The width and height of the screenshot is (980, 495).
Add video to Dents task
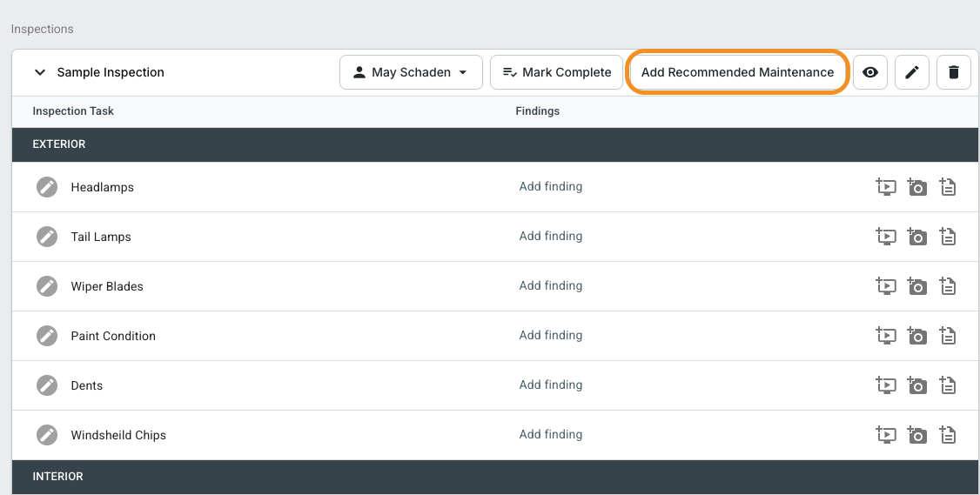(886, 385)
